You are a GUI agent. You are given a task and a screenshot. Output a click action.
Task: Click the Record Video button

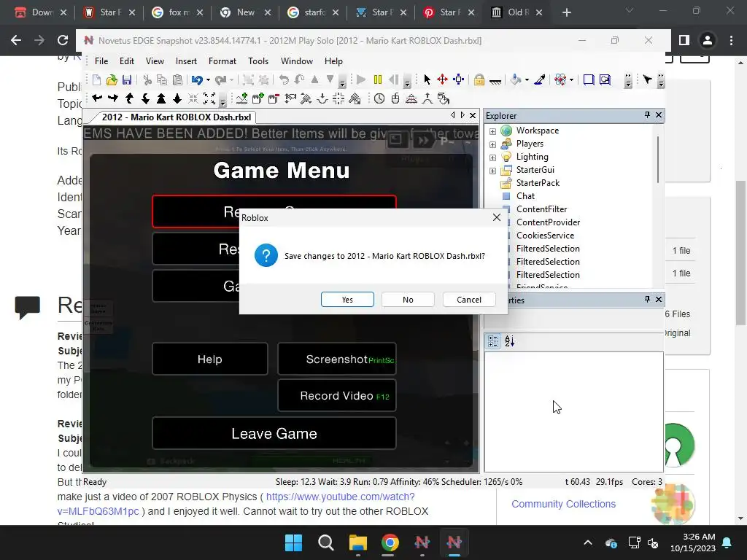click(x=337, y=395)
